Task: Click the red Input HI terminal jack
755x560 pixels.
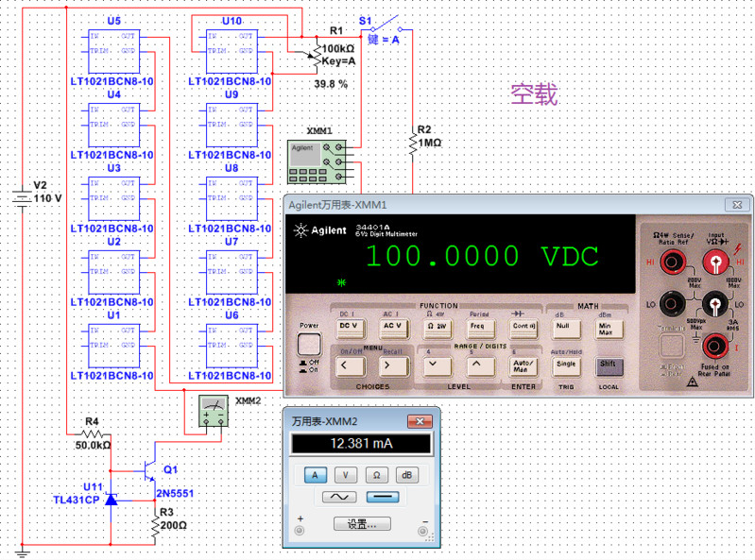Action: [x=716, y=274]
